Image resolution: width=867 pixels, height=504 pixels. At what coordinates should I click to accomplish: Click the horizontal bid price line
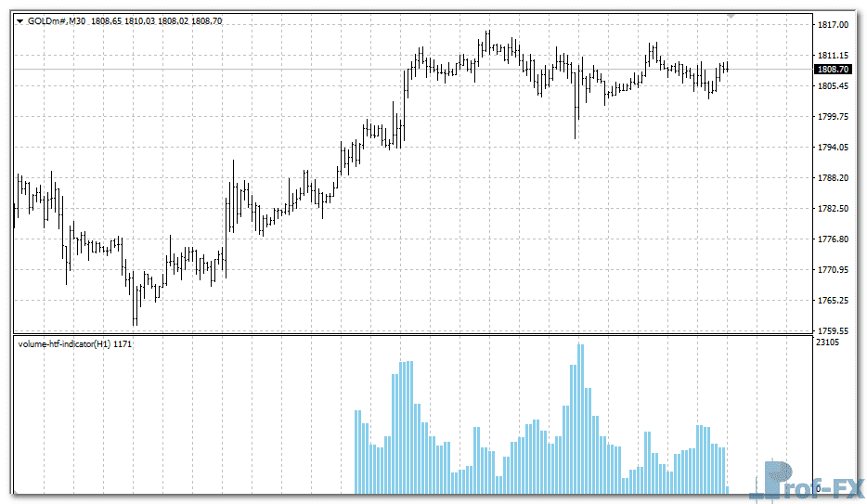278,70
